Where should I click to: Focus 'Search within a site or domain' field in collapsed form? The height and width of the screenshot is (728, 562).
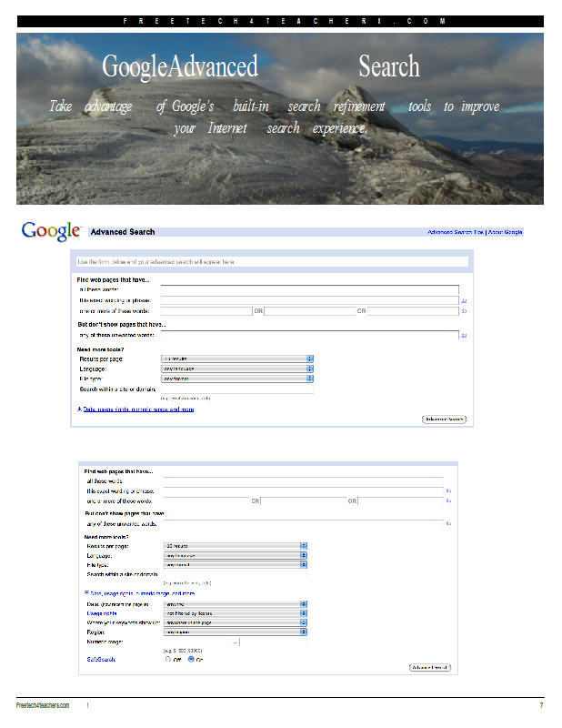point(237,389)
